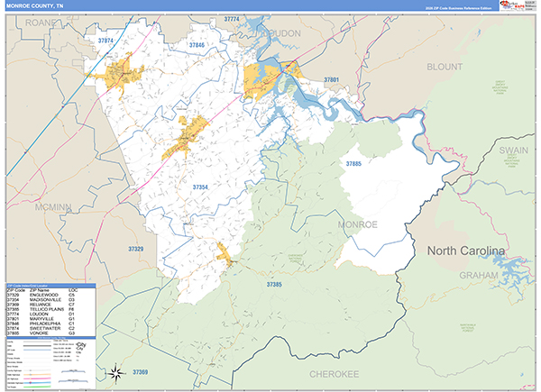Click the green toll roads legend line
Image resolution: width=541 pixels, height=392 pixels.
tap(37, 387)
